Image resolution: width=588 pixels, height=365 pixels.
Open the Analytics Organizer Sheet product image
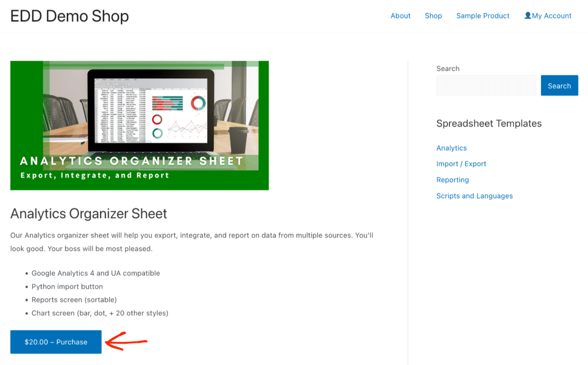pyautogui.click(x=139, y=125)
